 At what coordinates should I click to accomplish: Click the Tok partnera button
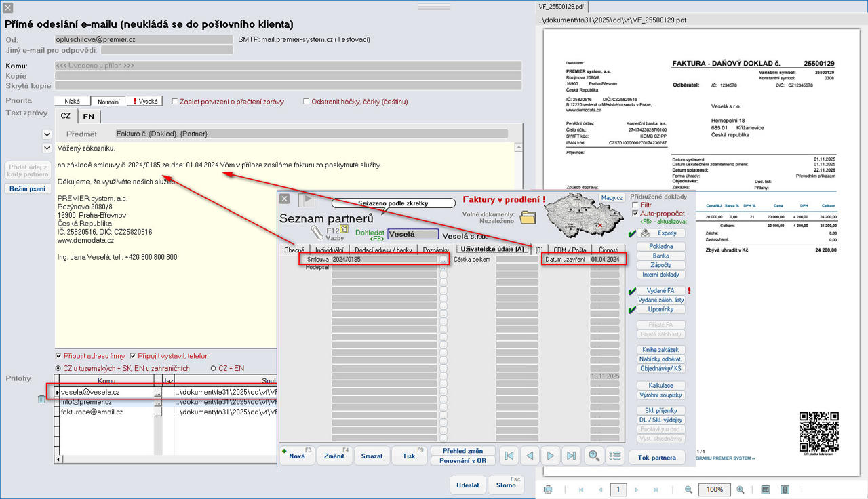(x=656, y=457)
